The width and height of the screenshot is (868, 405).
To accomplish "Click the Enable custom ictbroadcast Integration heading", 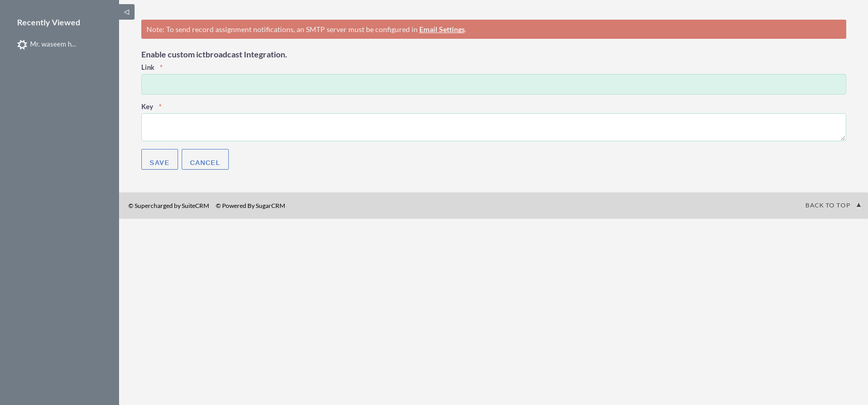I will point(214,54).
